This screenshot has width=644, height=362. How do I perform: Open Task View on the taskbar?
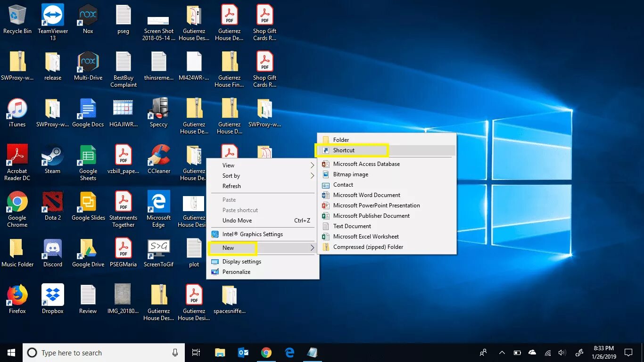coord(196,353)
